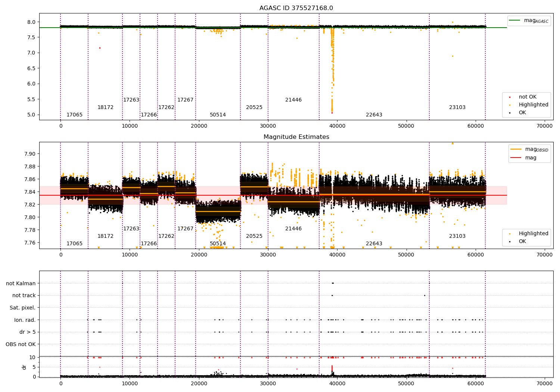
Task: Click the 'OBS not OK' row label
Action: [21, 344]
